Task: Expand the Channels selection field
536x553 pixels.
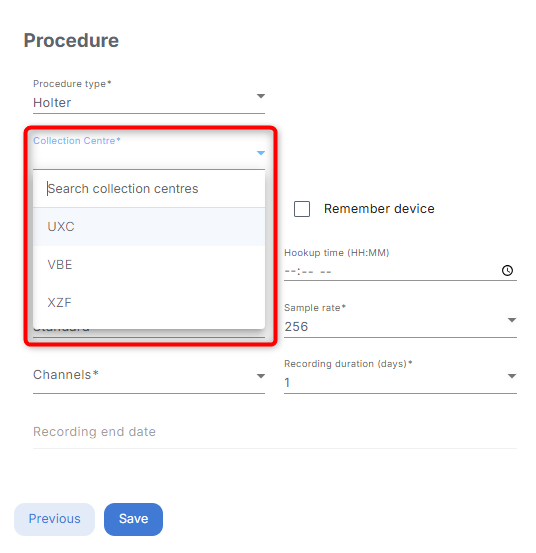Action: point(149,376)
